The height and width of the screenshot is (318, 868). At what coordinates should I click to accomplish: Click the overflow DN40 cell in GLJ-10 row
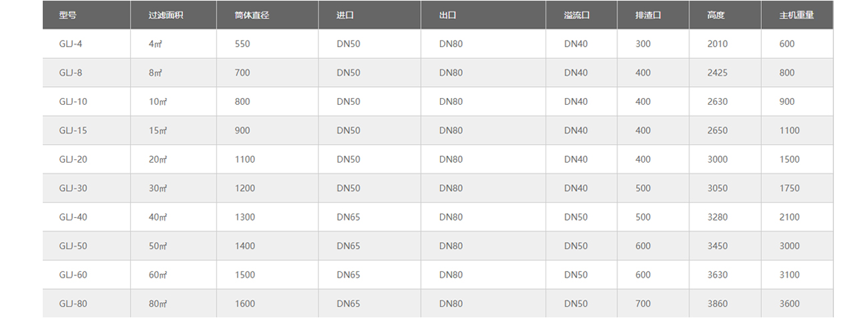[576, 102]
